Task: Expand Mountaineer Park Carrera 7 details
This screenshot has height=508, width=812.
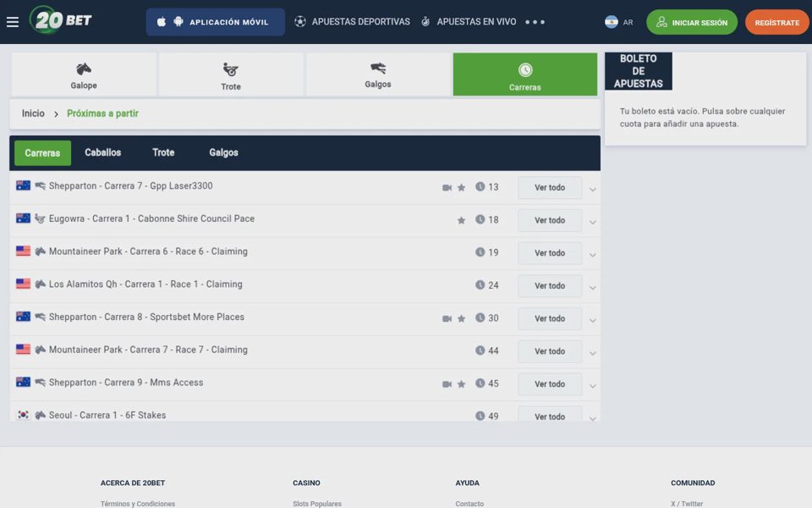Action: [x=592, y=352]
